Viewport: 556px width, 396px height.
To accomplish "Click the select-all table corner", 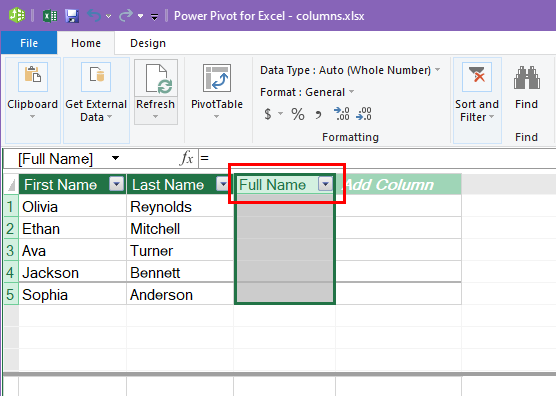I will pos(11,184).
